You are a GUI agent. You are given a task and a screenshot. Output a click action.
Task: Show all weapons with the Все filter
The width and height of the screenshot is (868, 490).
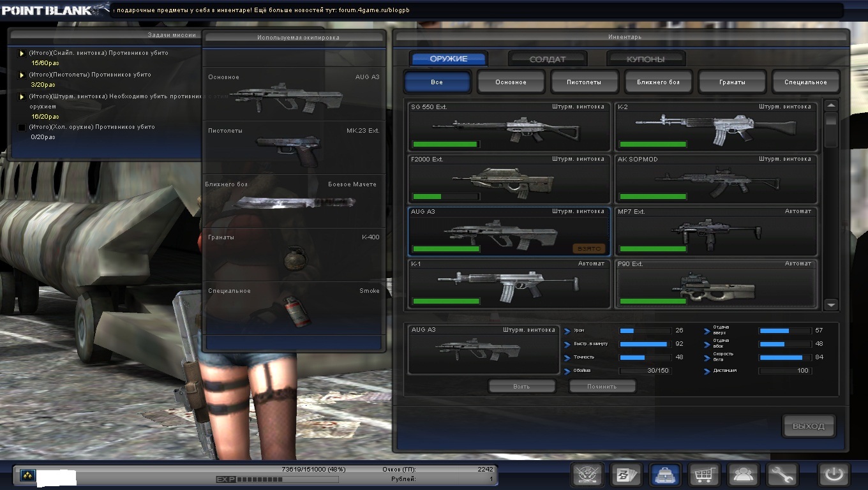[x=437, y=82]
